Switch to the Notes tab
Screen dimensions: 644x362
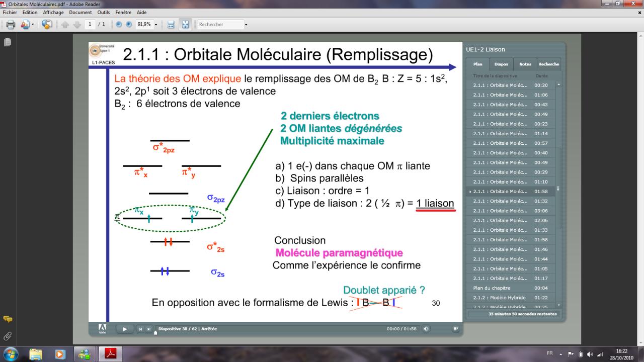pyautogui.click(x=525, y=64)
